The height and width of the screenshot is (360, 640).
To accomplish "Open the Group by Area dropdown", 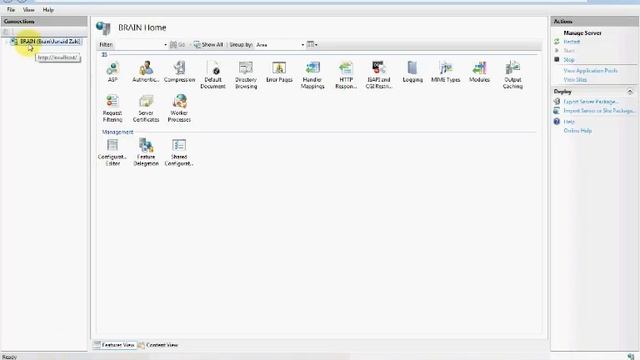I will pyautogui.click(x=280, y=44).
